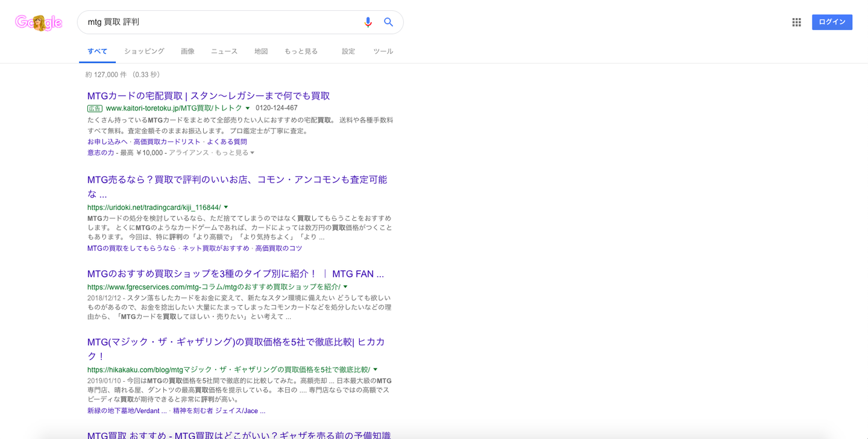Click the Google doodle logo
The image size is (868, 439).
[39, 22]
